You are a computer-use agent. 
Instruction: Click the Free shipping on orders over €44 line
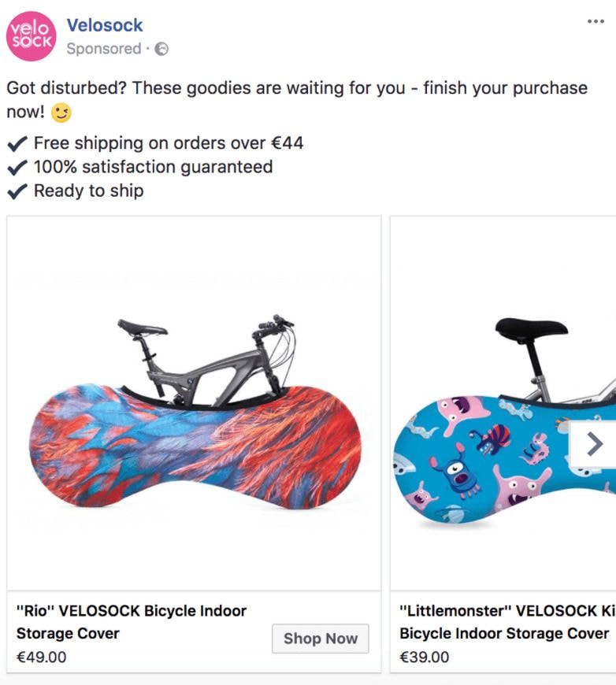[169, 143]
